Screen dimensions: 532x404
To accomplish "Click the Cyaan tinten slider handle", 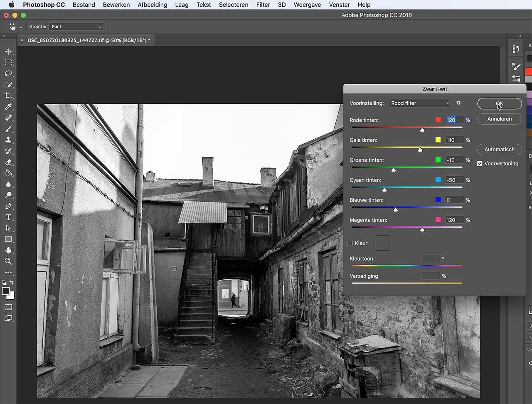I will tap(384, 190).
